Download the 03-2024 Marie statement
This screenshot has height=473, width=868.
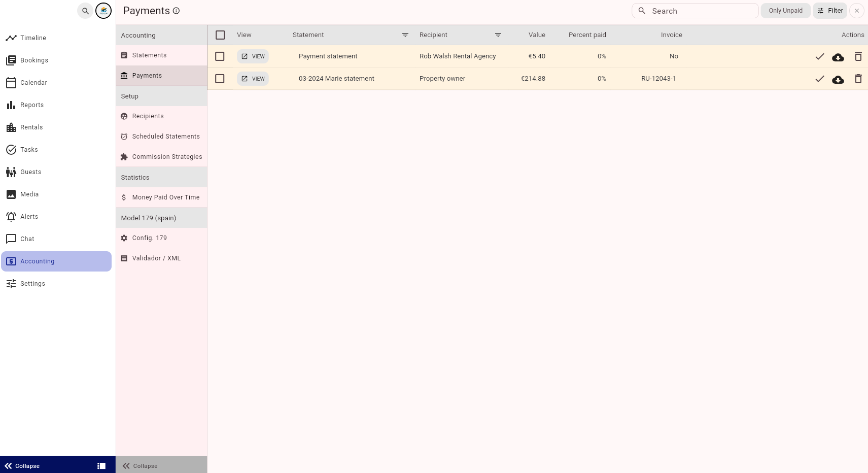pos(838,79)
